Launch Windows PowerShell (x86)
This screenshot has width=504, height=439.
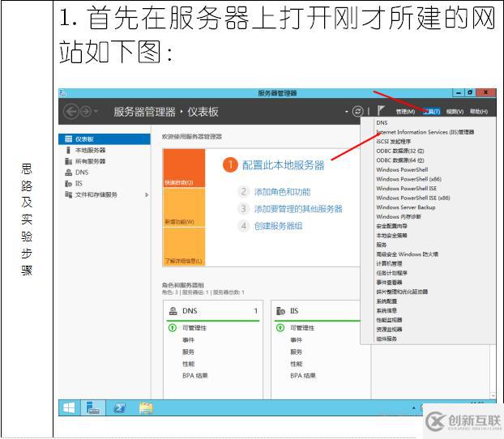tap(409, 179)
